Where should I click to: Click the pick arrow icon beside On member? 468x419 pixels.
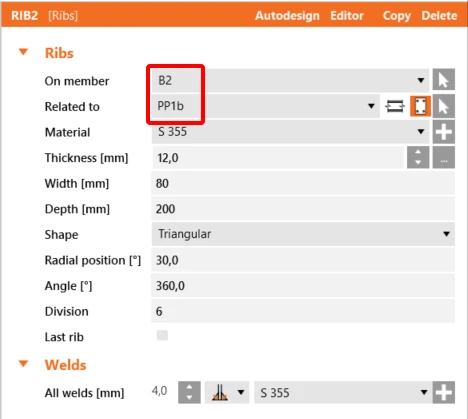pos(444,80)
